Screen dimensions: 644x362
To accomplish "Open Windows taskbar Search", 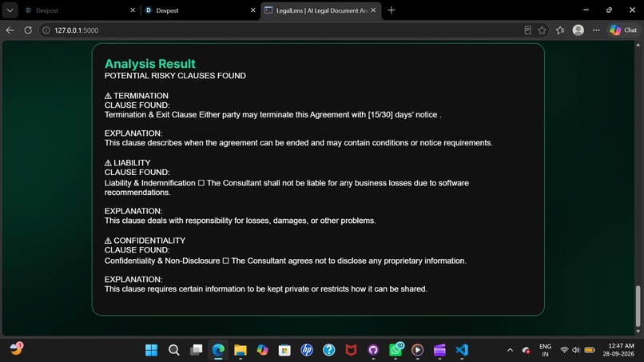I will tap(173, 350).
